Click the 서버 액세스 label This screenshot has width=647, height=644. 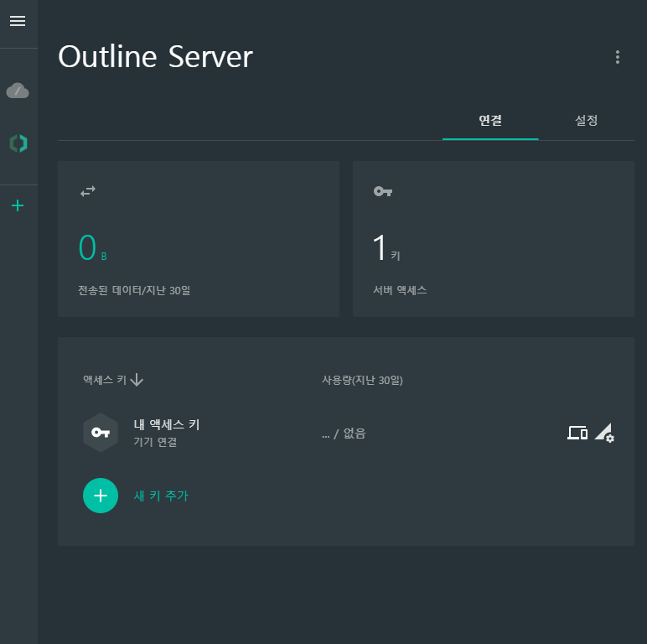click(400, 290)
